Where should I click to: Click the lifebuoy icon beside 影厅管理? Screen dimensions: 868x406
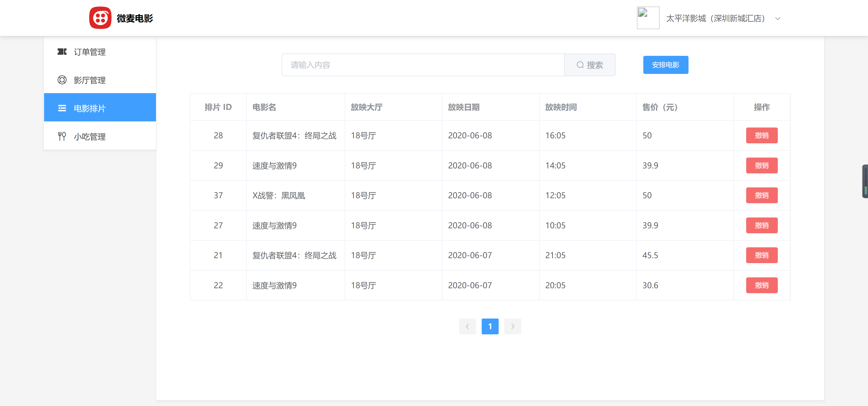point(62,80)
